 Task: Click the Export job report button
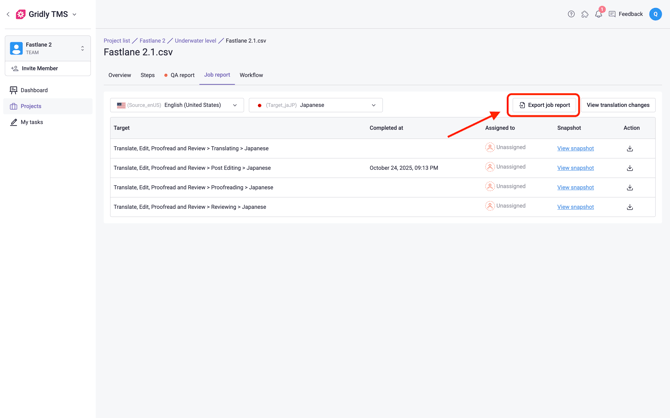[544, 105]
